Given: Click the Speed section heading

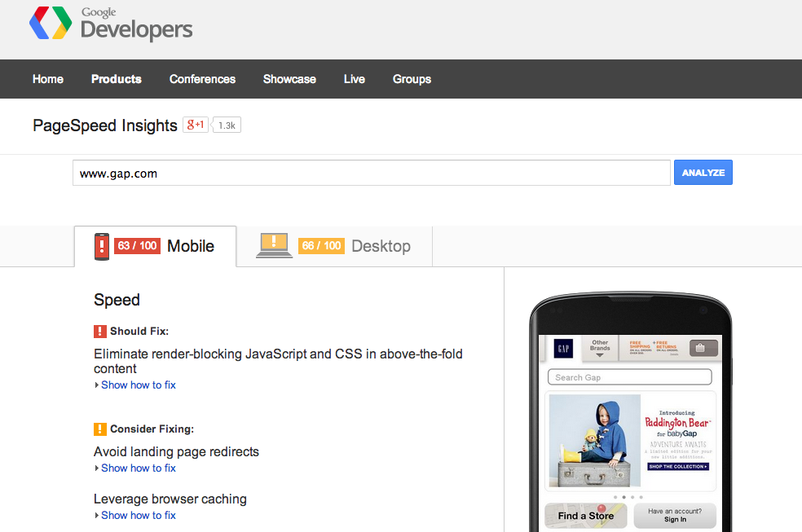Looking at the screenshot, I should click(117, 300).
